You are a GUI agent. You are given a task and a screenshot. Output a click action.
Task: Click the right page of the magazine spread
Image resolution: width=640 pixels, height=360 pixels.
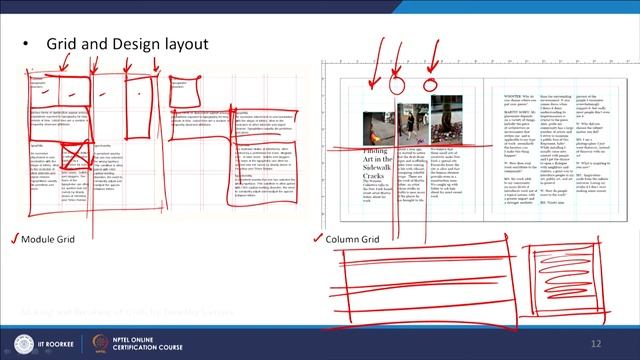point(555,150)
